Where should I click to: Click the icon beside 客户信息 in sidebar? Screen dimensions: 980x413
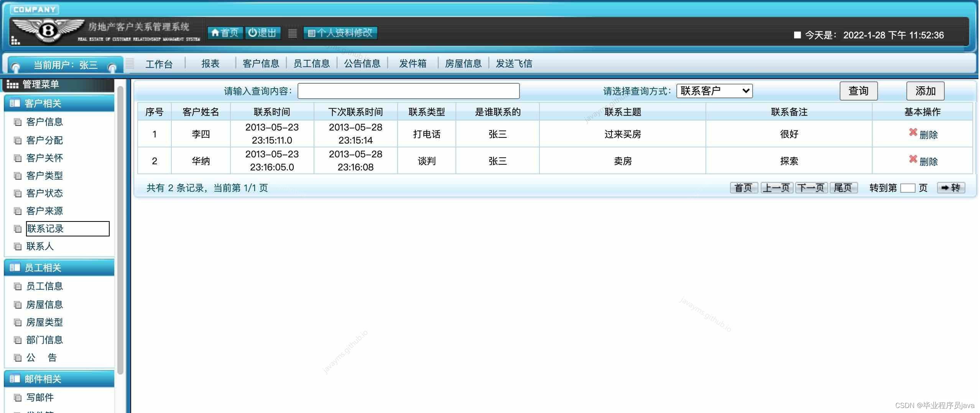tap(18, 122)
